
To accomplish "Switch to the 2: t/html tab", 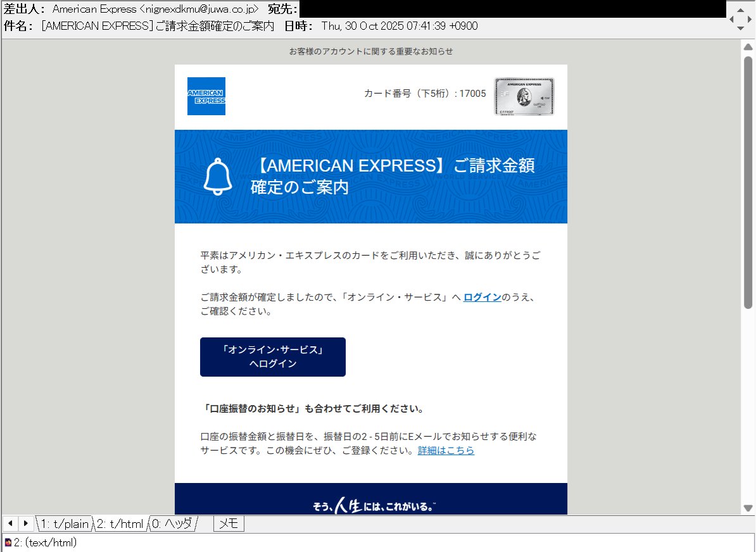I will (x=120, y=524).
